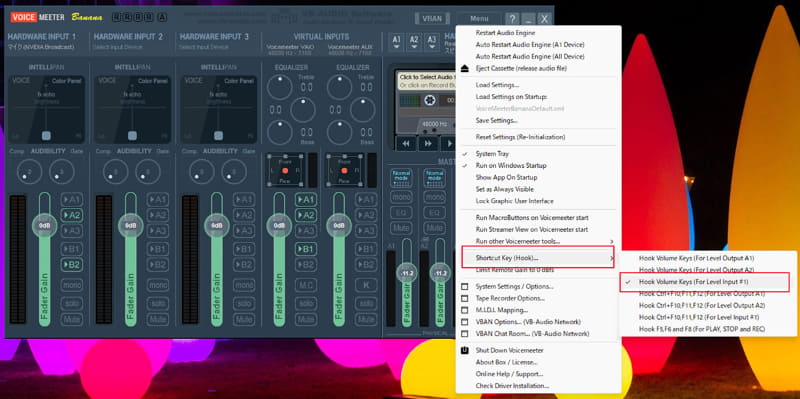Click the window icon next to Tape Recorder Options

(464, 298)
